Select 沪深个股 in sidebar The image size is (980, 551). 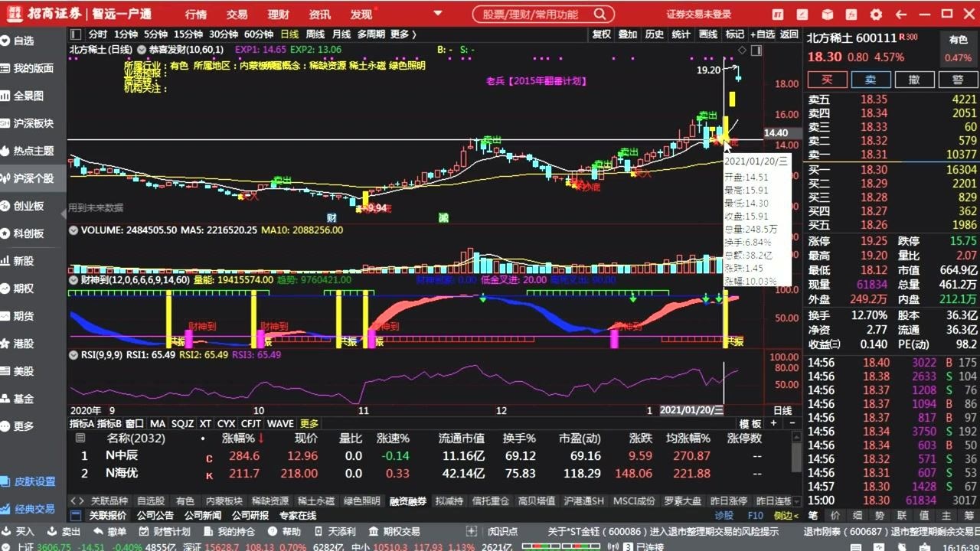pos(34,178)
